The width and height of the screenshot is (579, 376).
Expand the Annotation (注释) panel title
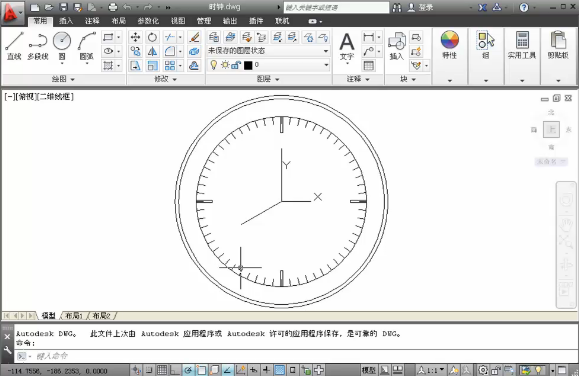[358, 79]
